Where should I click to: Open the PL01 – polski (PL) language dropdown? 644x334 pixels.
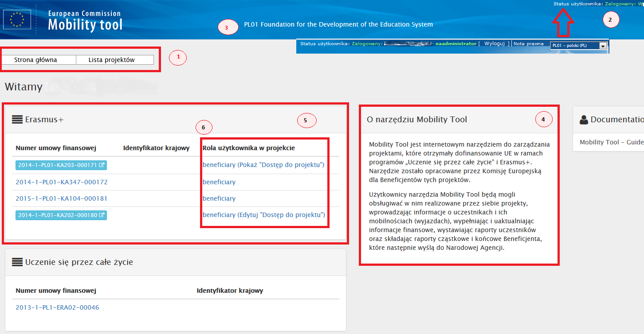click(x=578, y=46)
